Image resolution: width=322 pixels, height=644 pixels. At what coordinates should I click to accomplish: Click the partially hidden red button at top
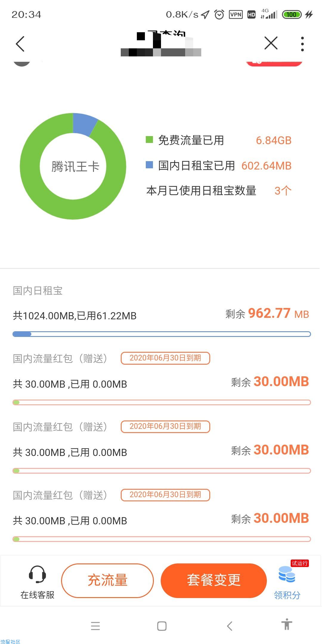[x=274, y=62]
